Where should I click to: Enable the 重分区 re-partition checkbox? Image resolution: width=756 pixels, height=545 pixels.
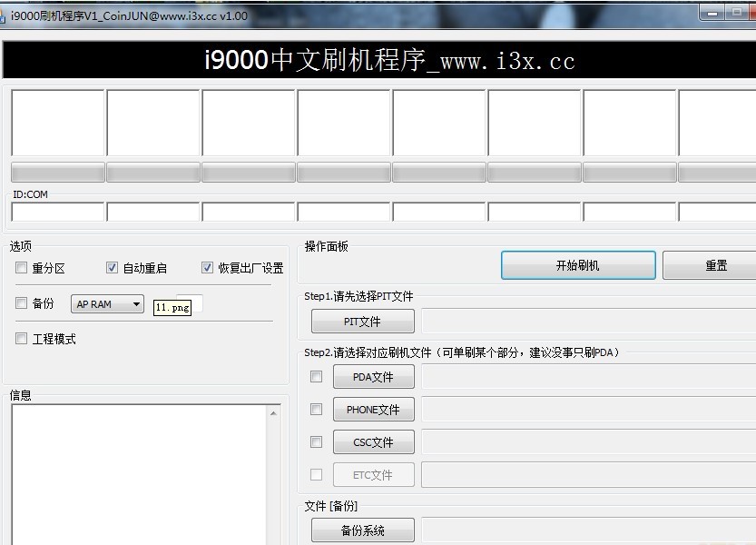click(x=21, y=267)
